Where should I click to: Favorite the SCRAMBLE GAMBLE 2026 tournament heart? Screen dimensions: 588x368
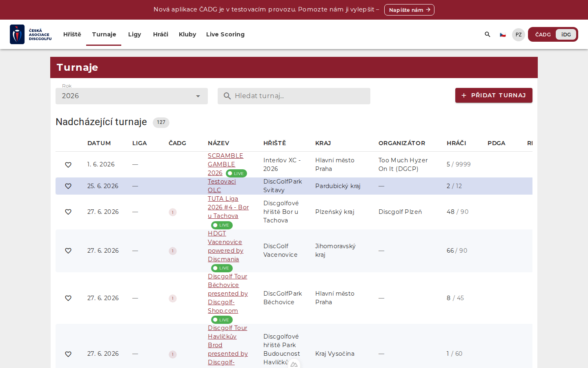point(68,165)
